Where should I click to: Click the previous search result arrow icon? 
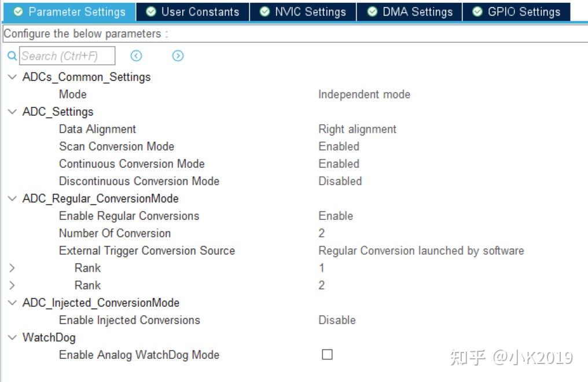pos(136,56)
